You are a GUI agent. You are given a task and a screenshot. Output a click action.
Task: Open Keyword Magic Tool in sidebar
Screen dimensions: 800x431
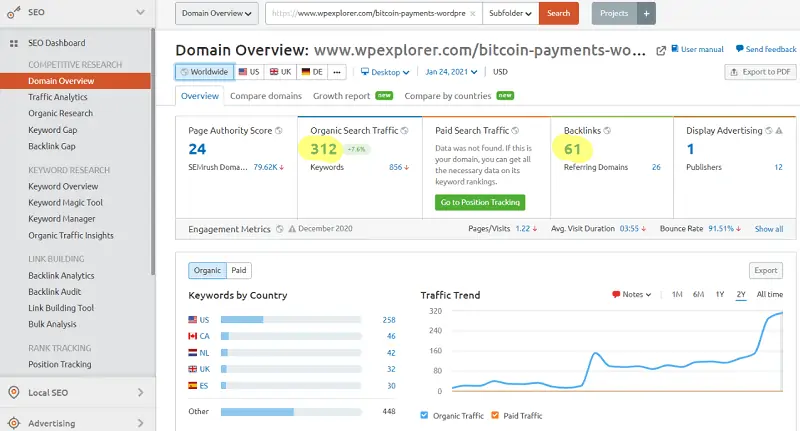pos(65,202)
